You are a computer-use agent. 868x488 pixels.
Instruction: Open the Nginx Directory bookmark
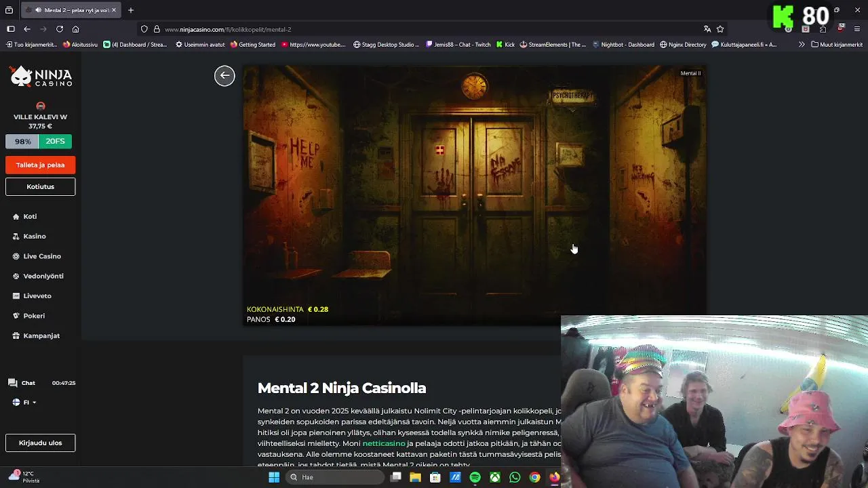tap(682, 45)
